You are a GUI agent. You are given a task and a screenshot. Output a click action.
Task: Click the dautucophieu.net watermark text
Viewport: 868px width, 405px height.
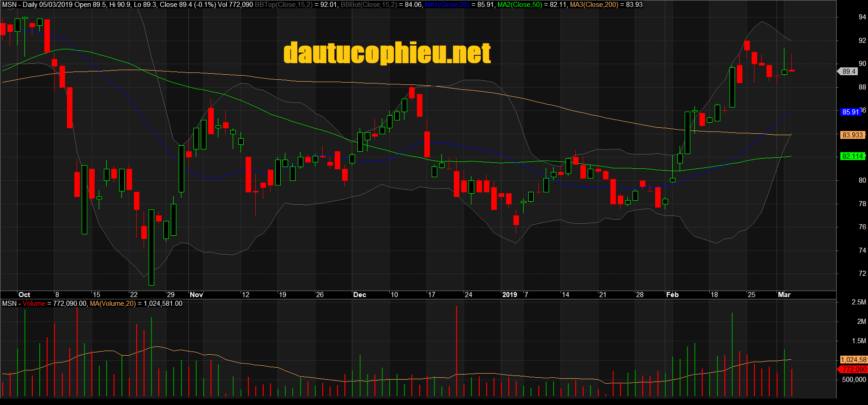(x=387, y=53)
